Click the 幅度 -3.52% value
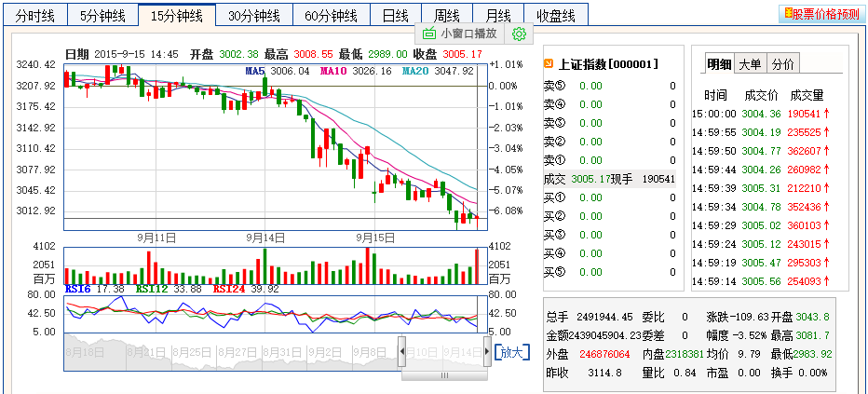 pyautogui.click(x=750, y=336)
